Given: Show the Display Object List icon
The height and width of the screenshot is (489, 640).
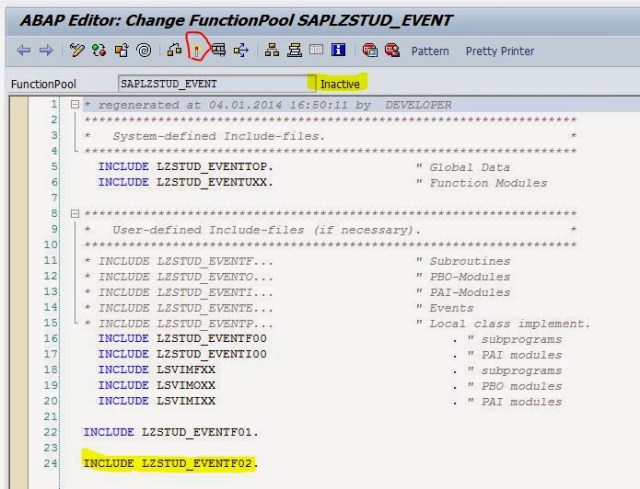Looking at the screenshot, I should [272, 50].
